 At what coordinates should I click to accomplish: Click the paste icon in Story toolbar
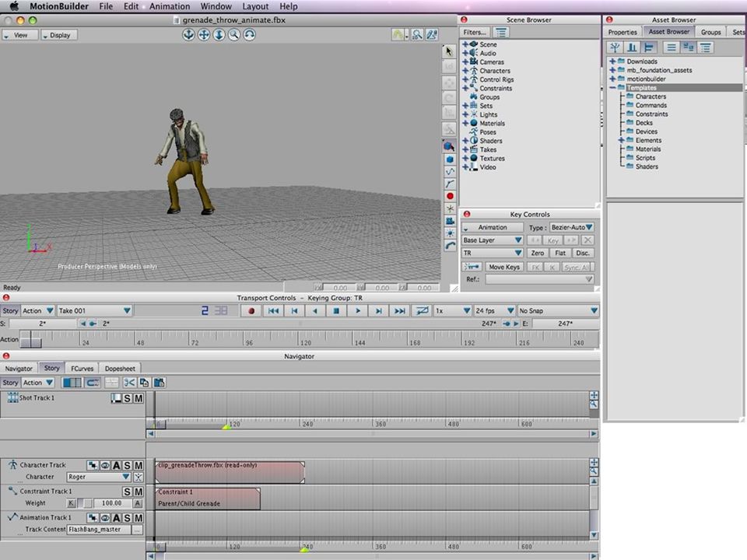pos(159,383)
